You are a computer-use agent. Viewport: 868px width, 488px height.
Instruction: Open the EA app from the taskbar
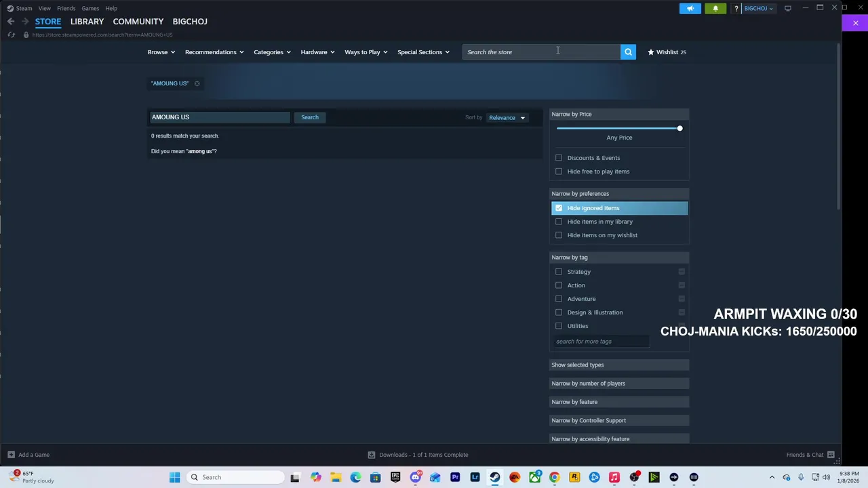515,477
